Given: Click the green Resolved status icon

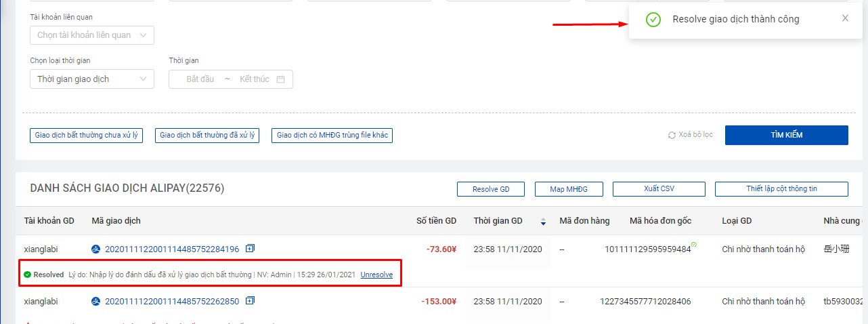Looking at the screenshot, I should click(28, 275).
